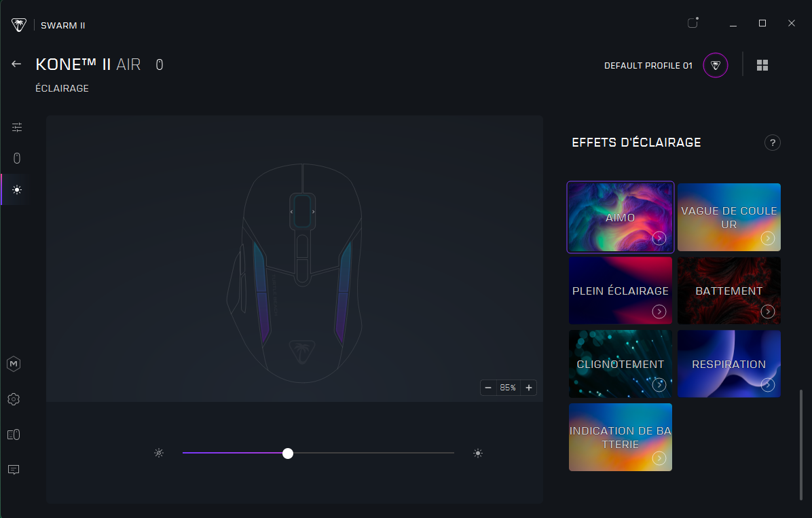Expand the Vague de couleur arrow
812x518 pixels.
coord(767,238)
